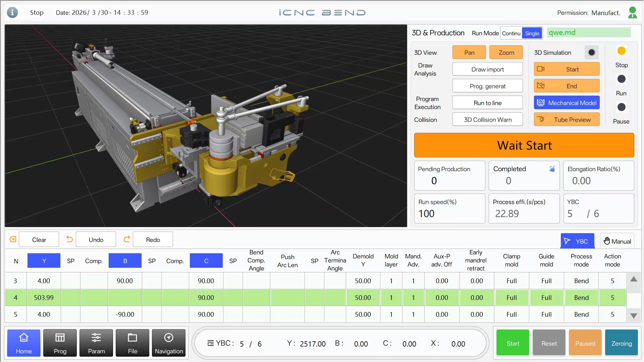
Task: Select the Single run mode
Action: [x=532, y=33]
